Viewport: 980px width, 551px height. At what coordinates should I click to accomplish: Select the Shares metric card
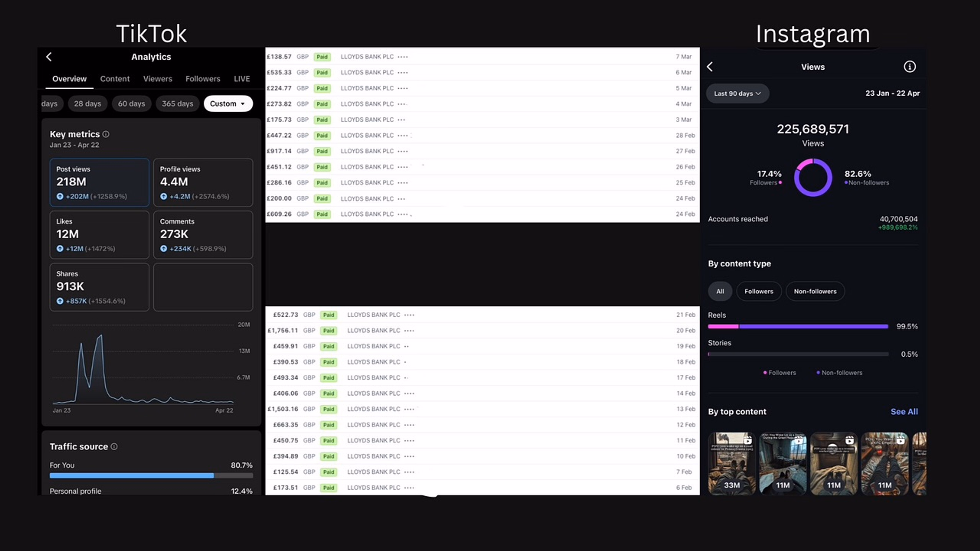point(99,287)
